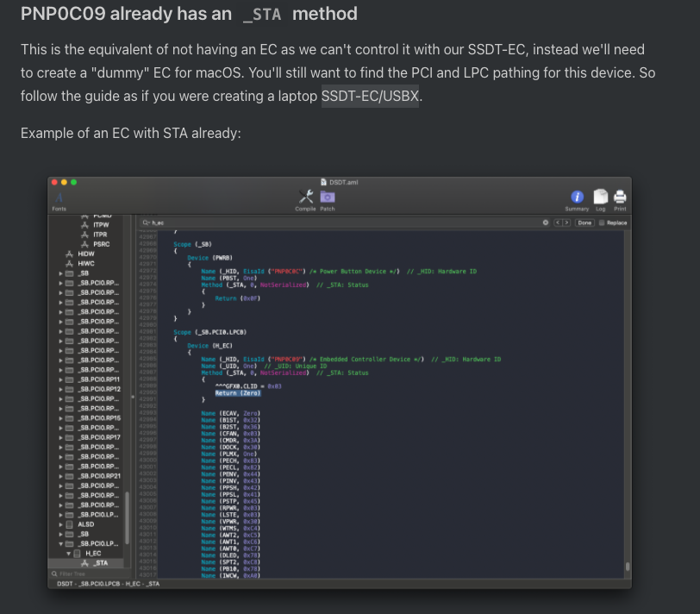Select the HIDW method icon
Image resolution: width=700 pixels, height=614 pixels.
tap(69, 254)
